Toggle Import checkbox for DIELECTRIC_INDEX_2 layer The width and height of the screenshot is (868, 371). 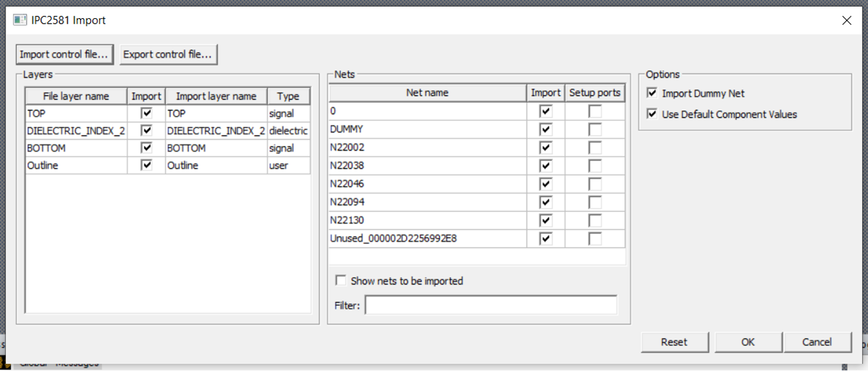[x=146, y=130]
